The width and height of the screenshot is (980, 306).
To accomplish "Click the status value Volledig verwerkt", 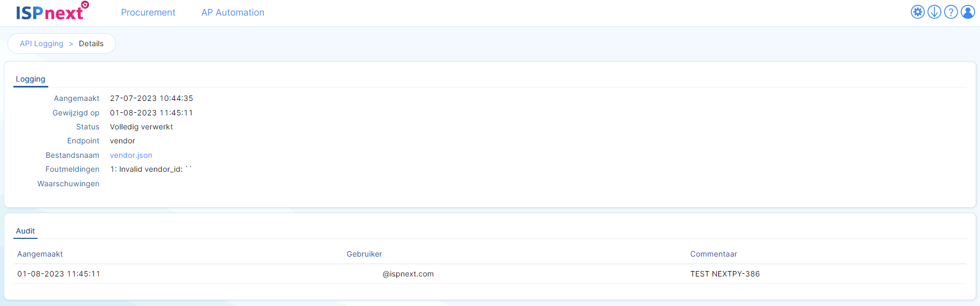I will [x=142, y=127].
